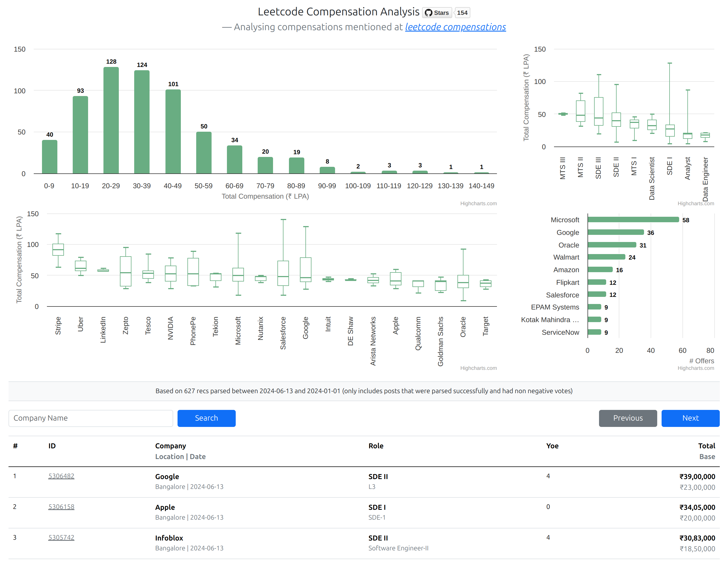728x563 pixels.
Task: Click the Oracle offers bar showing 31
Action: click(x=612, y=245)
